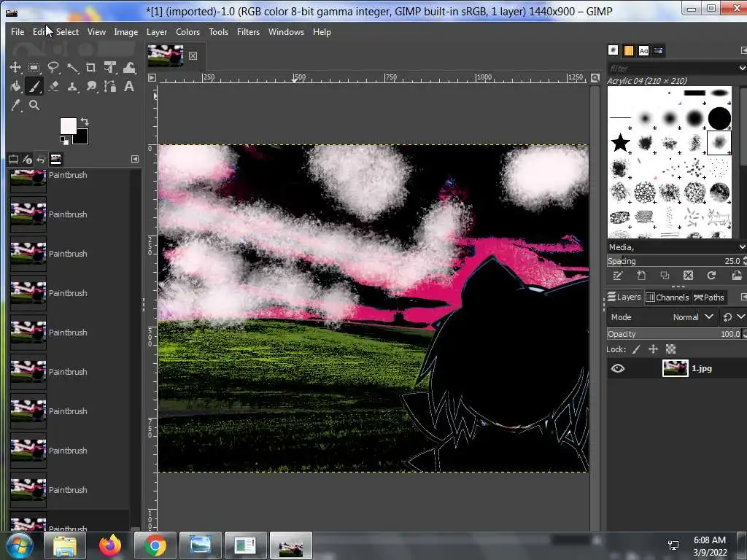Select the Move tool
The width and height of the screenshot is (747, 560).
(15, 68)
